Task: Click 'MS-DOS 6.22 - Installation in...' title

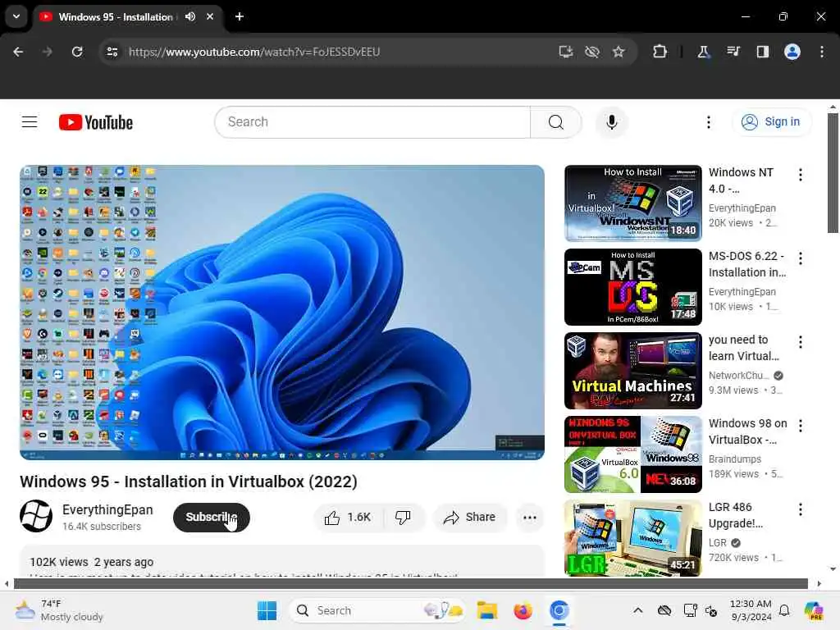Action: point(747,264)
